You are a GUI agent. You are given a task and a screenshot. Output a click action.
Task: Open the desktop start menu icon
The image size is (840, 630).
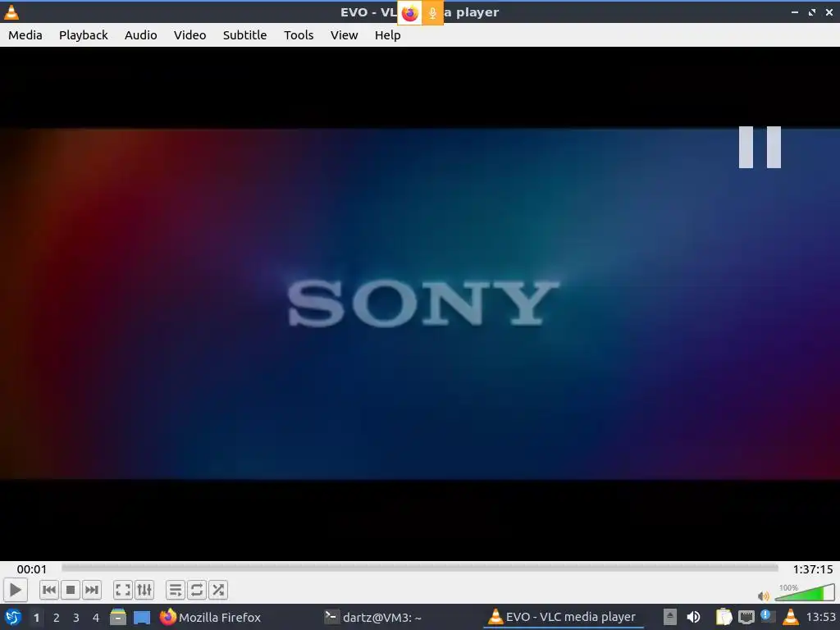coord(13,618)
